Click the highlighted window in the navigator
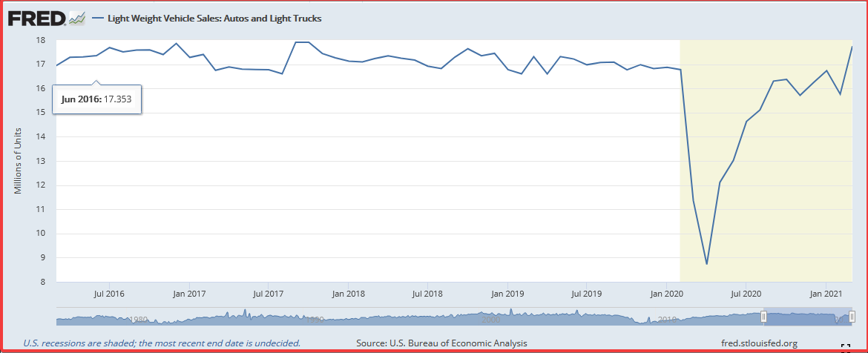Image resolution: width=868 pixels, height=353 pixels. [807, 318]
